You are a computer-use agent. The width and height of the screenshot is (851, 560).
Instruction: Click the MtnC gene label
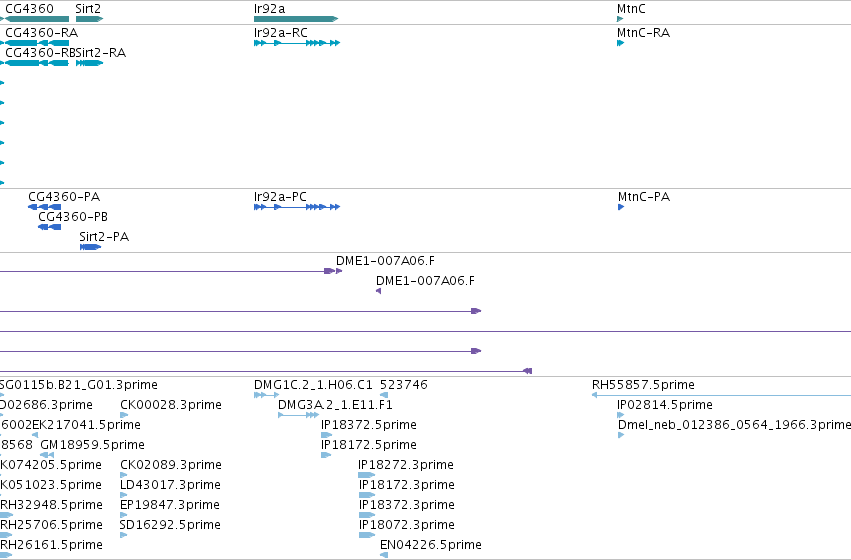631,9
